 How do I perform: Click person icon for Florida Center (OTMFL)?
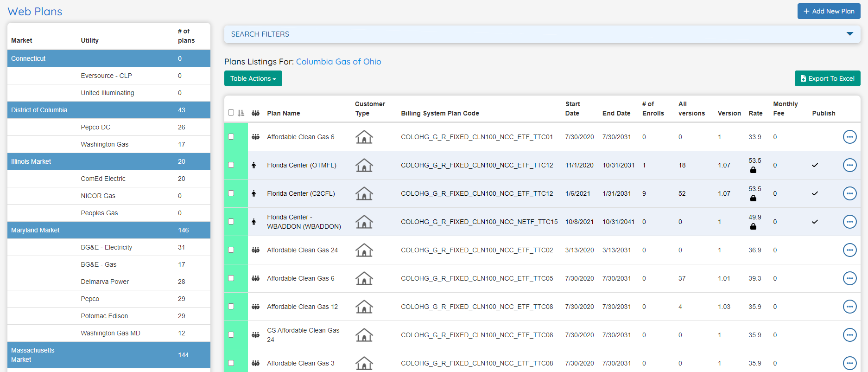253,165
